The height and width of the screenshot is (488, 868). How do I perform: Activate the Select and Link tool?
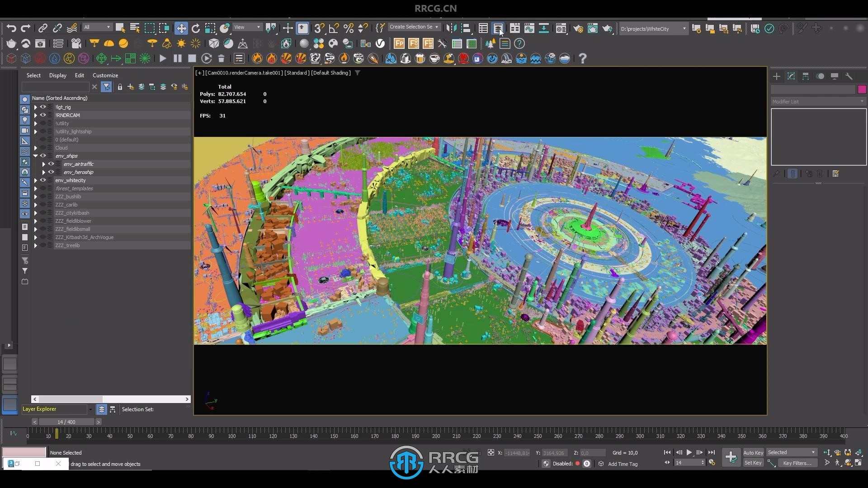[42, 28]
